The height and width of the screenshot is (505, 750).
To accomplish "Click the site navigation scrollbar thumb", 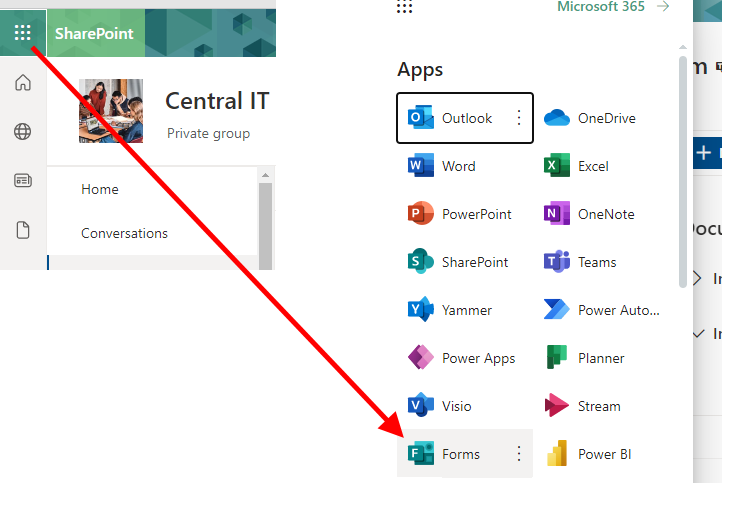I will point(265,226).
